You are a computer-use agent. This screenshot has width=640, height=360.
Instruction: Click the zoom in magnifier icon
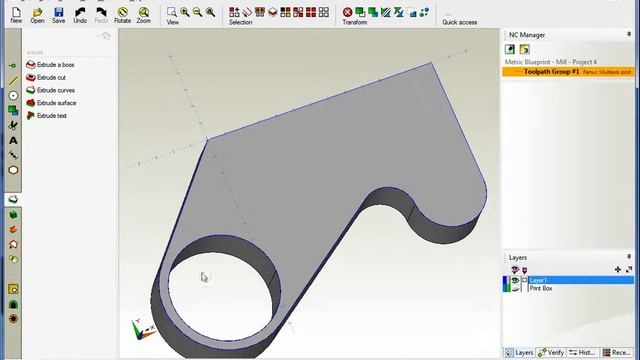click(185, 12)
